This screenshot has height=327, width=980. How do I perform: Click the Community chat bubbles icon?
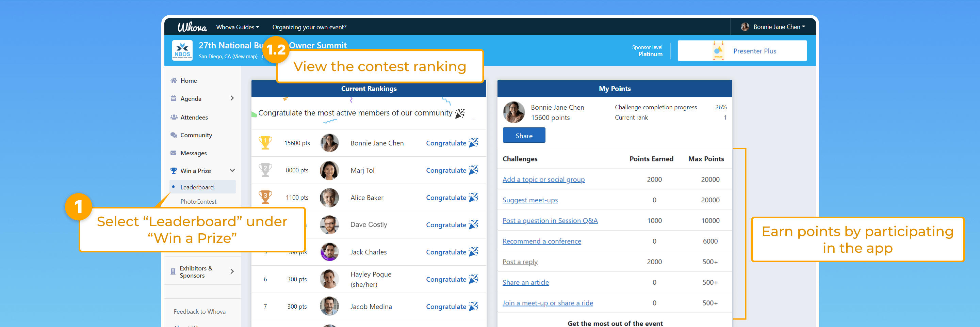[x=174, y=135]
